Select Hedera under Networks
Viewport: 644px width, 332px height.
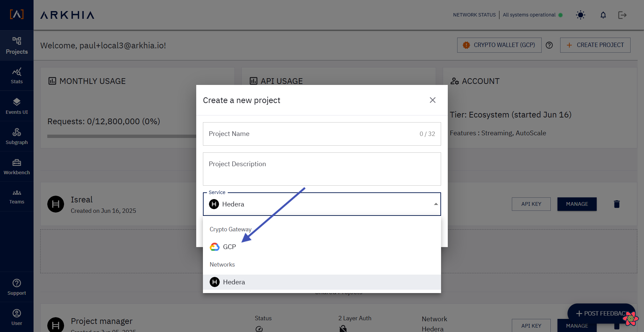(322, 282)
